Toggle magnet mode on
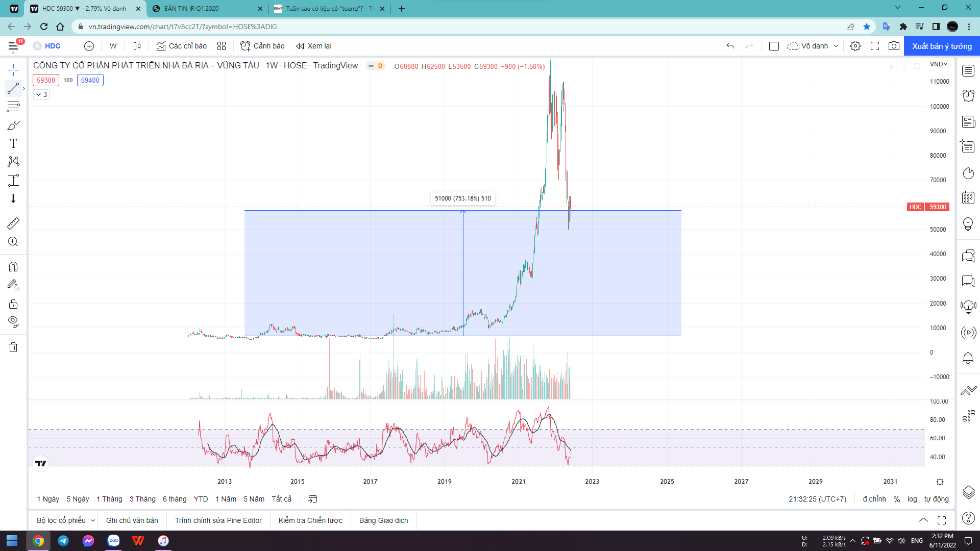The width and height of the screenshot is (980, 551). click(13, 267)
